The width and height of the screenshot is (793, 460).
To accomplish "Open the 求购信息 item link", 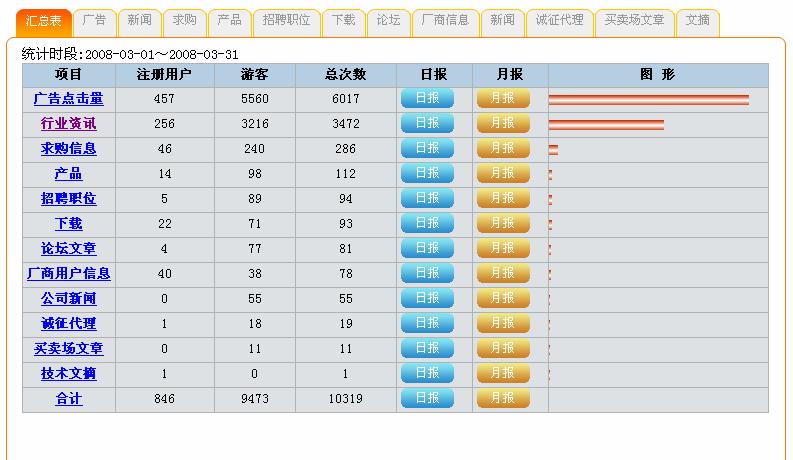I will (68, 149).
